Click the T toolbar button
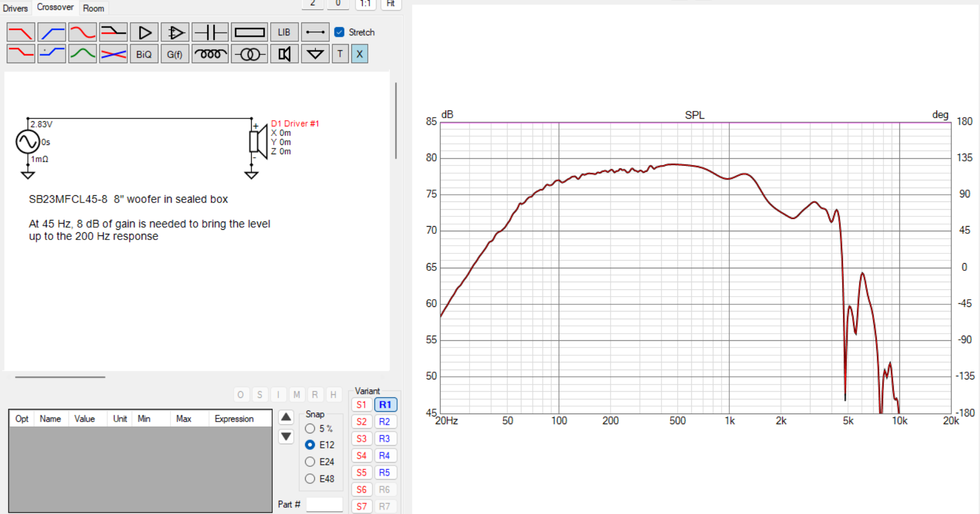The image size is (980, 514). [x=340, y=54]
